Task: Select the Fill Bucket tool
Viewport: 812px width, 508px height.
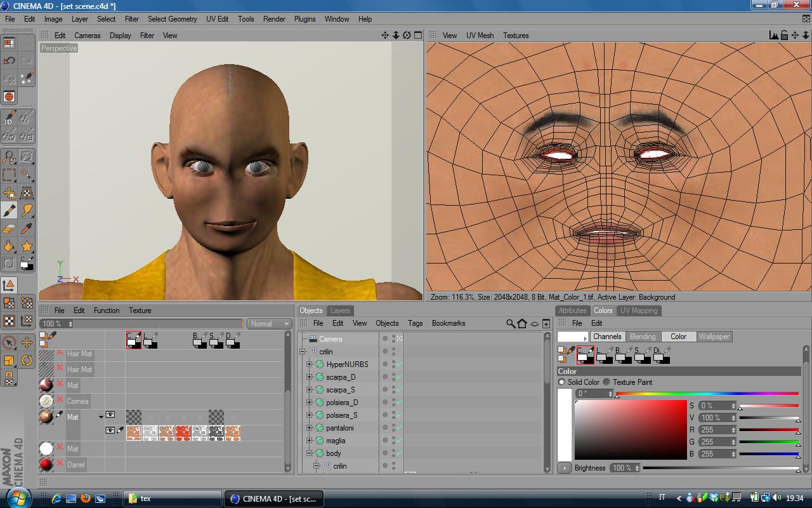Action: (9, 246)
